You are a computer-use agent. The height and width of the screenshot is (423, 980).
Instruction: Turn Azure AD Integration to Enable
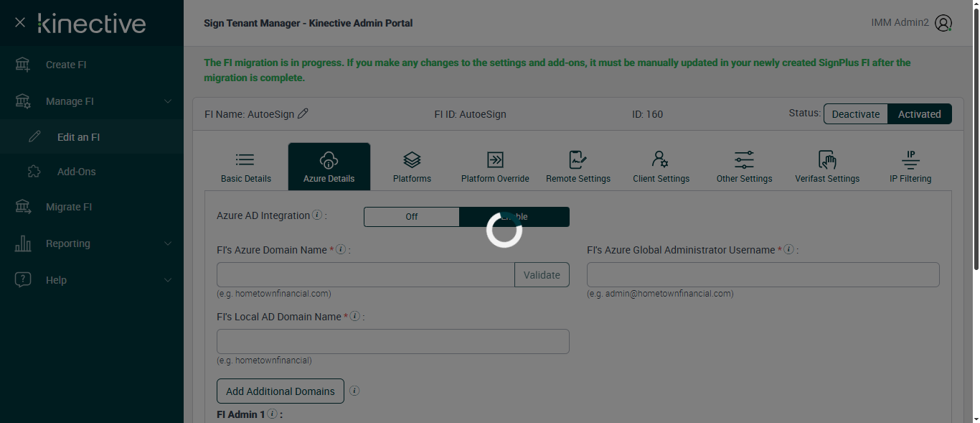(x=514, y=217)
